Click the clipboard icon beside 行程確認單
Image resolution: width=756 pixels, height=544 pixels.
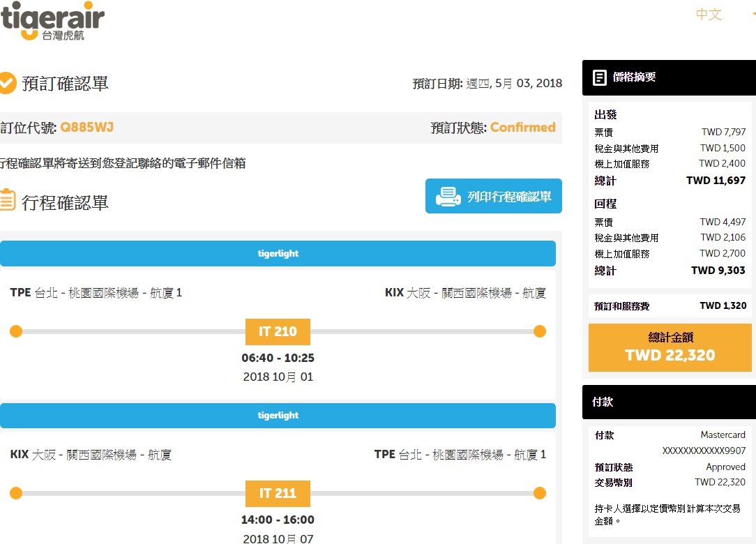click(x=7, y=201)
